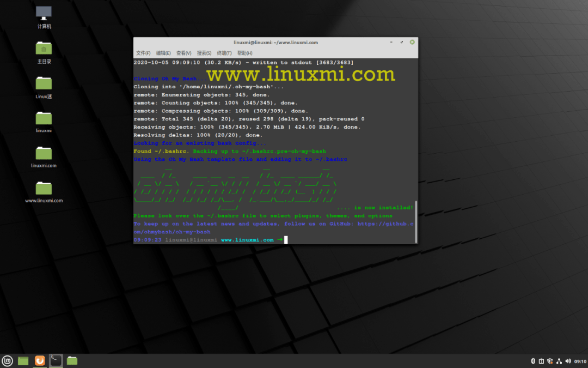Launch Firefox from the taskbar
This screenshot has height=368, width=588.
[x=40, y=360]
